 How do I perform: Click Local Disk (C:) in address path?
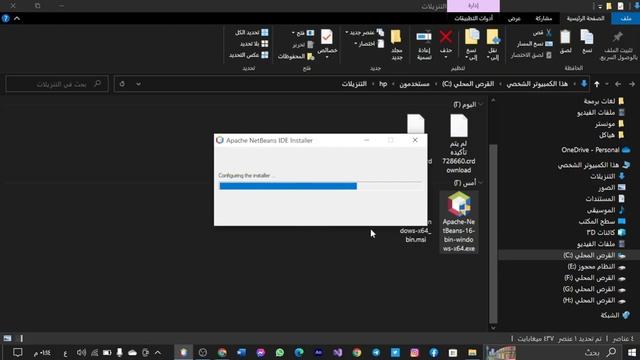coord(468,84)
